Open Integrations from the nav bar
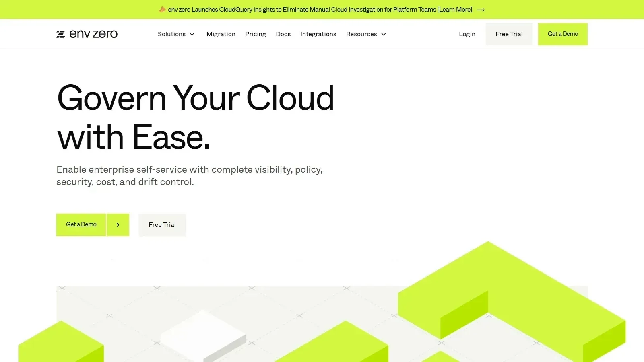 pos(318,34)
